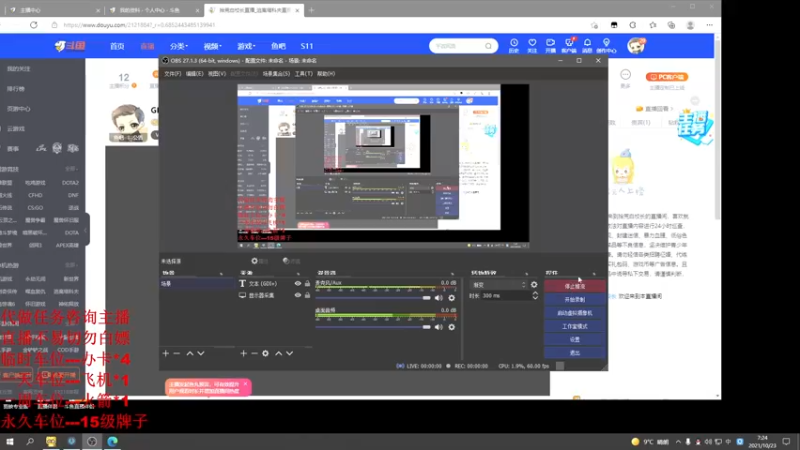Expand Douyu video dropdown in navbar
Screen dimensions: 800x450
(x=212, y=46)
